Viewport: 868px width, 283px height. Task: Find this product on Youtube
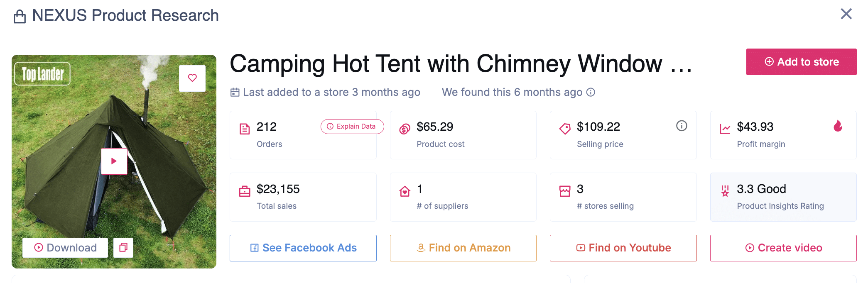(623, 248)
